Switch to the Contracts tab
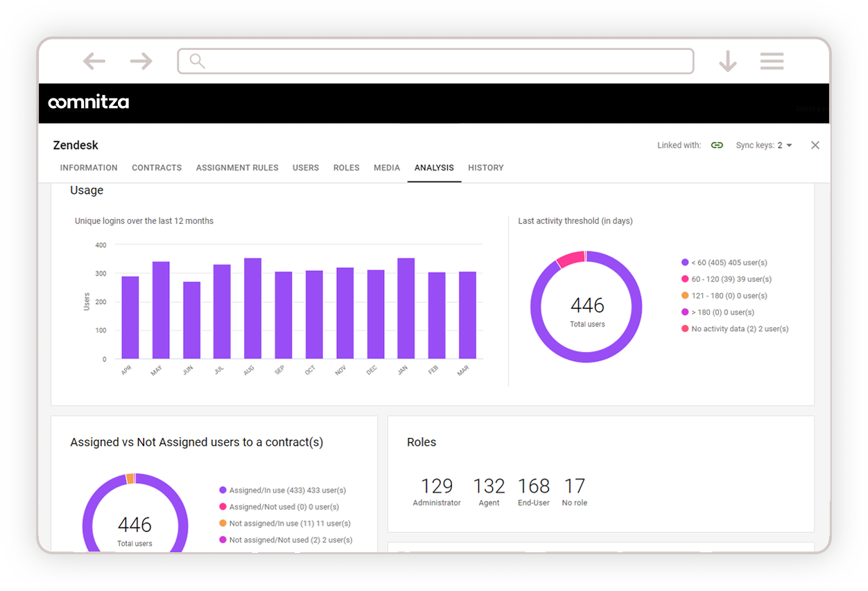 point(157,168)
